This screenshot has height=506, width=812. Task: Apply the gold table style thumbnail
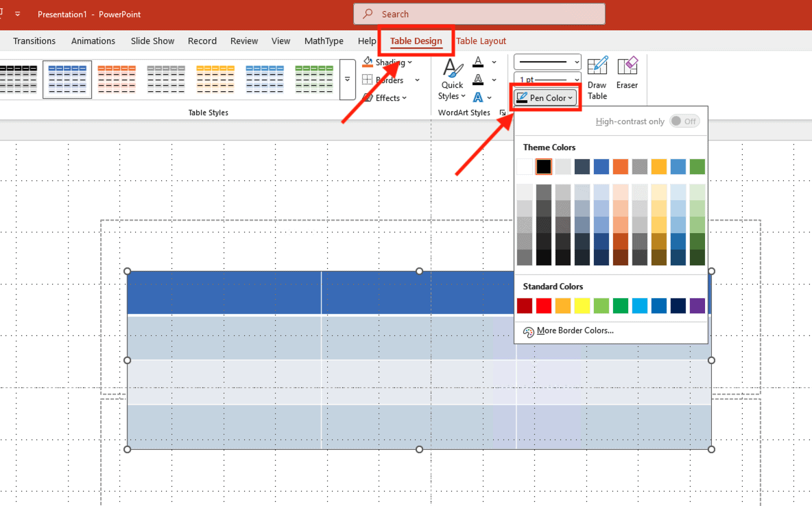[215, 80]
